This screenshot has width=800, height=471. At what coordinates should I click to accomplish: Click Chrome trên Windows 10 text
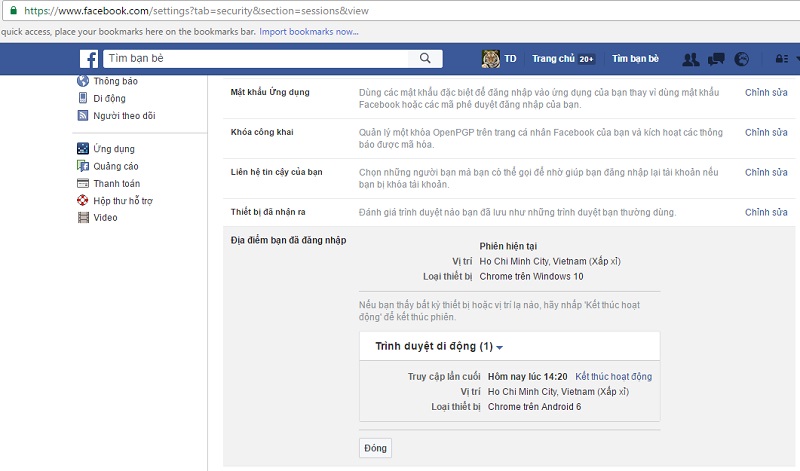click(531, 277)
